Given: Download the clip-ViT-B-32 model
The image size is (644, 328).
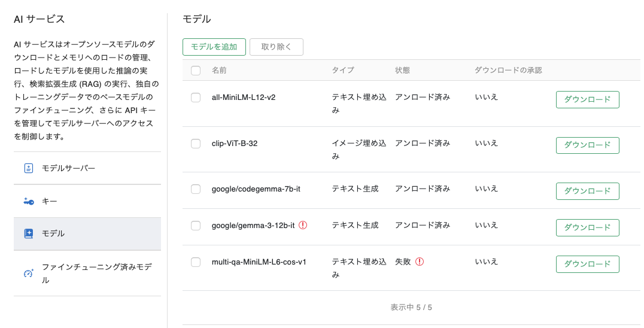Looking at the screenshot, I should 587,145.
